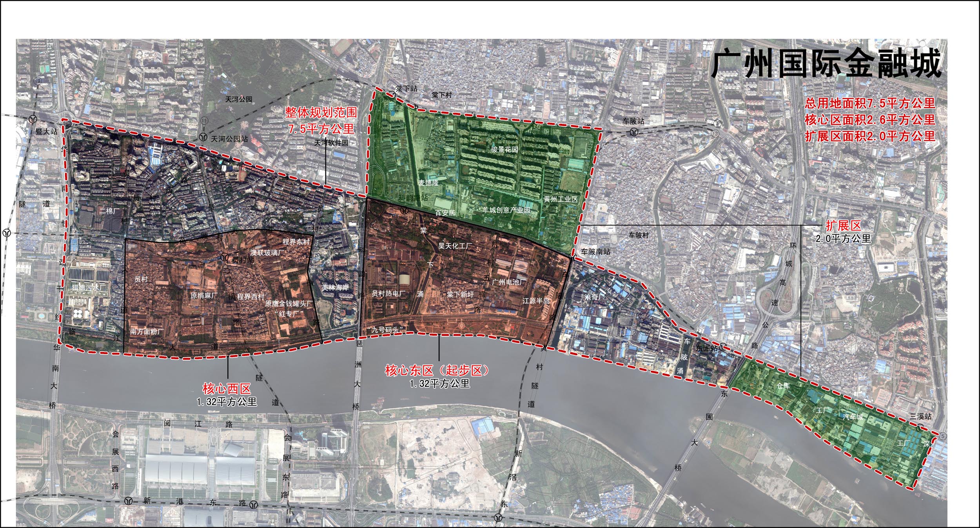
Task: Click the 昊天化工厂 label
Action: point(455,246)
